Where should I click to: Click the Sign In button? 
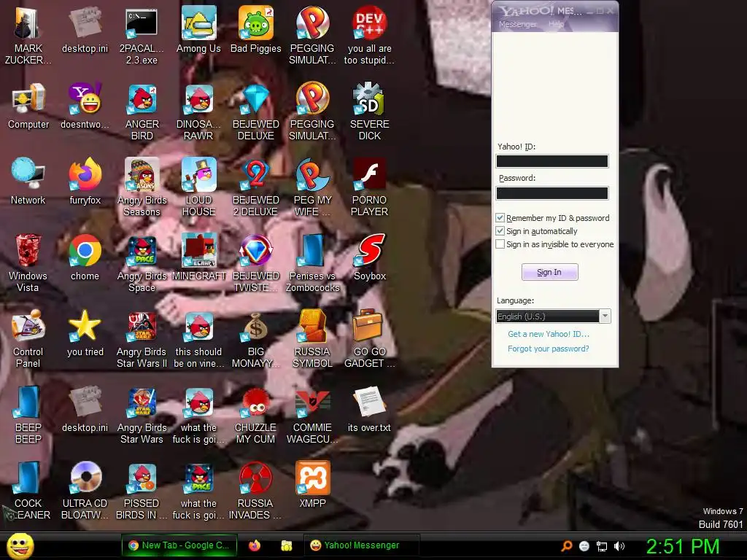(549, 272)
